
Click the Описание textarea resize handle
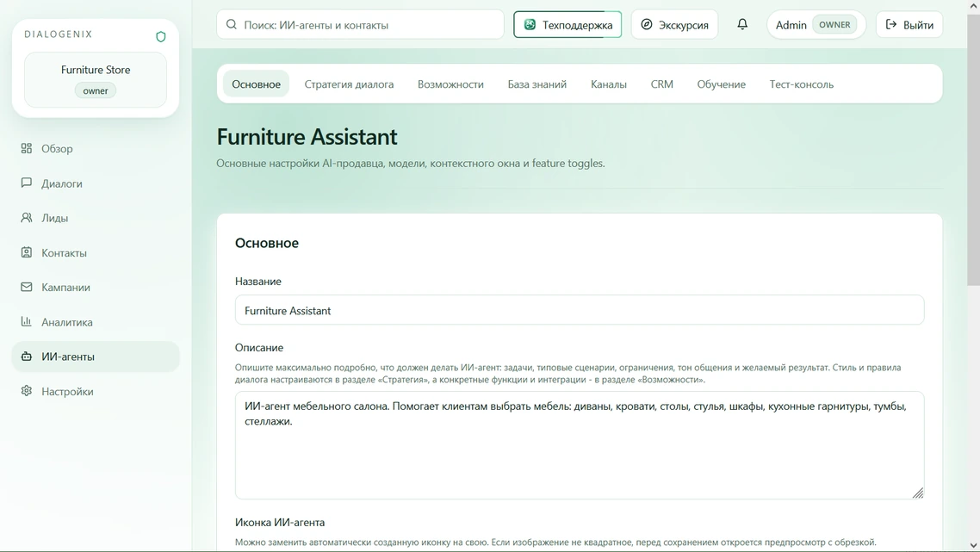coord(917,493)
